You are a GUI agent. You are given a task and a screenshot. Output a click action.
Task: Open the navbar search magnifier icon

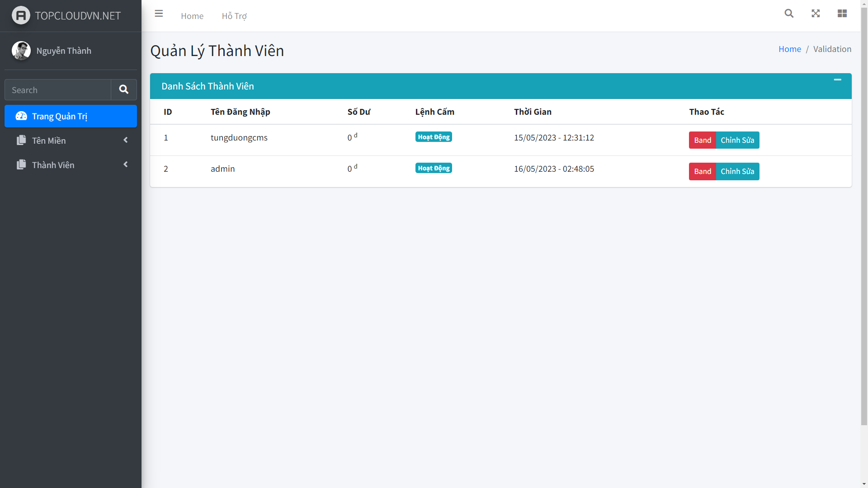coord(789,14)
